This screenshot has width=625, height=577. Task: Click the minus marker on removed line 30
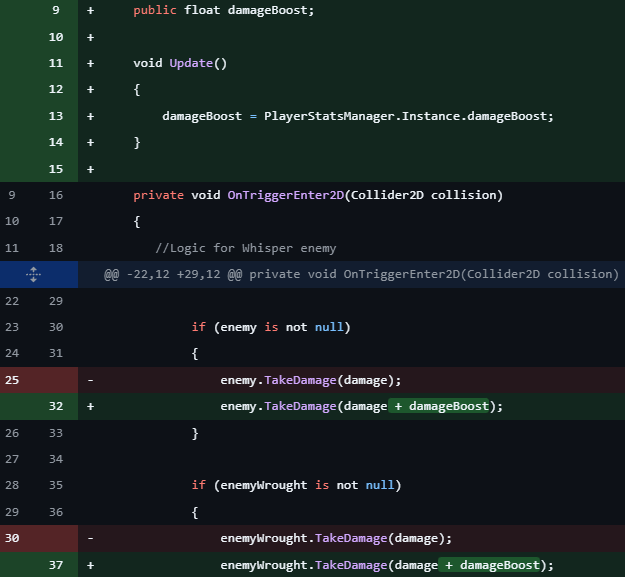pyautogui.click(x=90, y=538)
